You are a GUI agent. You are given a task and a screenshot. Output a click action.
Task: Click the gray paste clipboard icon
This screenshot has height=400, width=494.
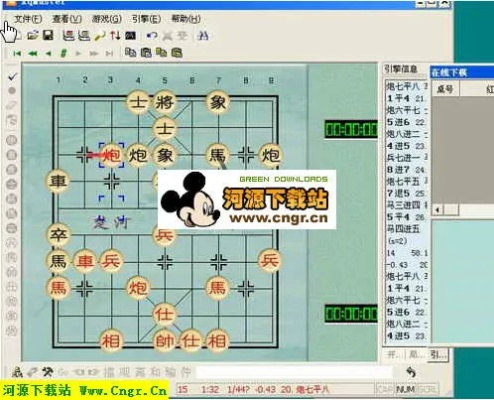pyautogui.click(x=146, y=53)
